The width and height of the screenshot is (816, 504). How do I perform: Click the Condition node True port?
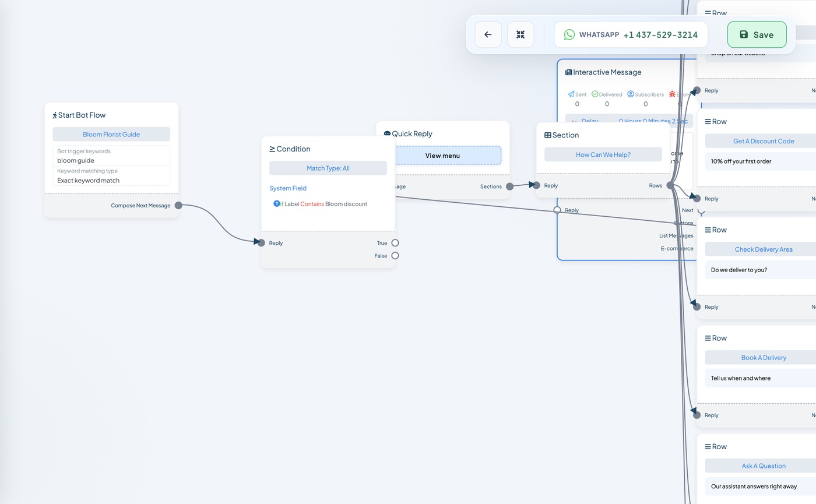pos(395,243)
